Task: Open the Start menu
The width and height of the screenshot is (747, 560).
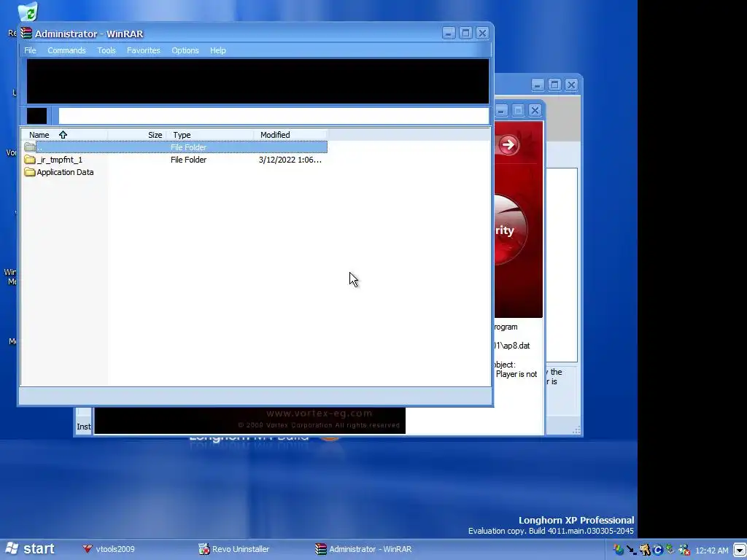Action: [29, 549]
